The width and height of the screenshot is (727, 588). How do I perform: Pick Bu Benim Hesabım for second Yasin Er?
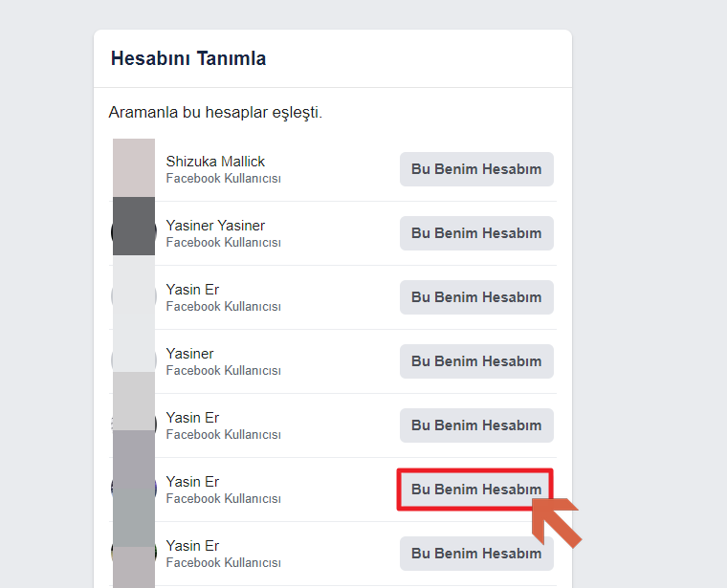pyautogui.click(x=476, y=425)
